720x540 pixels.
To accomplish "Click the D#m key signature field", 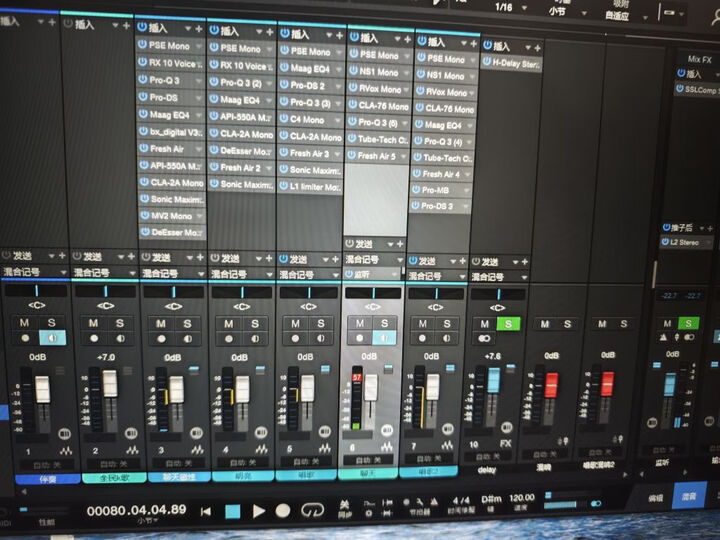I will (491, 499).
